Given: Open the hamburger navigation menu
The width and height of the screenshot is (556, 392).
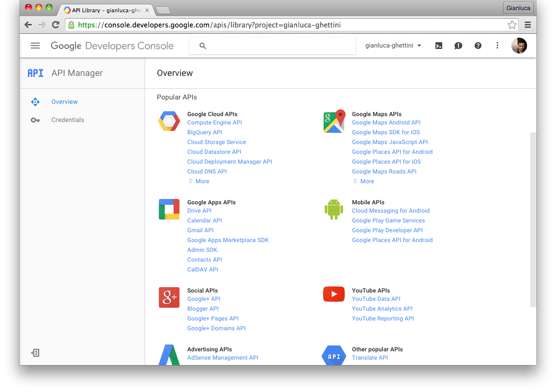Looking at the screenshot, I should 35,46.
